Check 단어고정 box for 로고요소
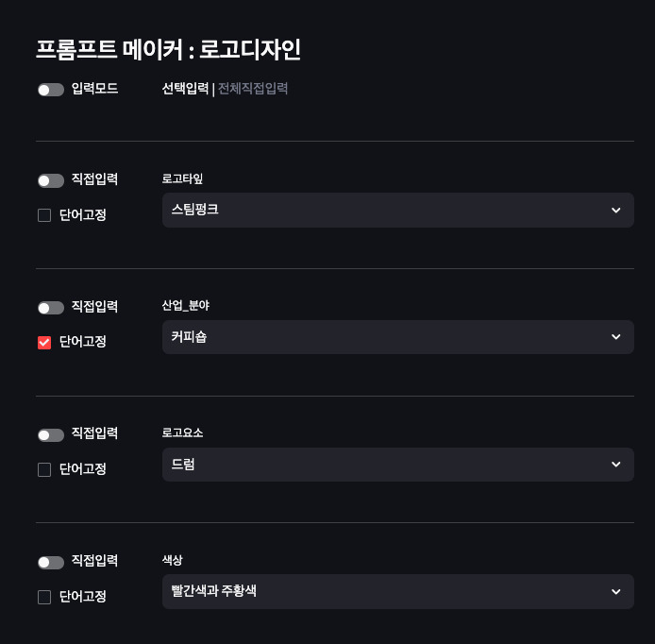Viewport: 655px width, 644px height. [x=44, y=470]
